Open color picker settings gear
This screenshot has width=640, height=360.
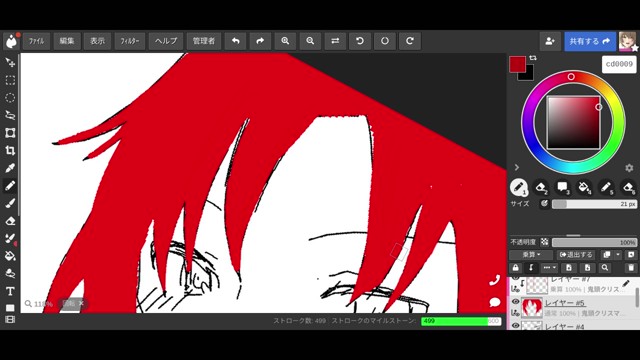[x=629, y=168]
